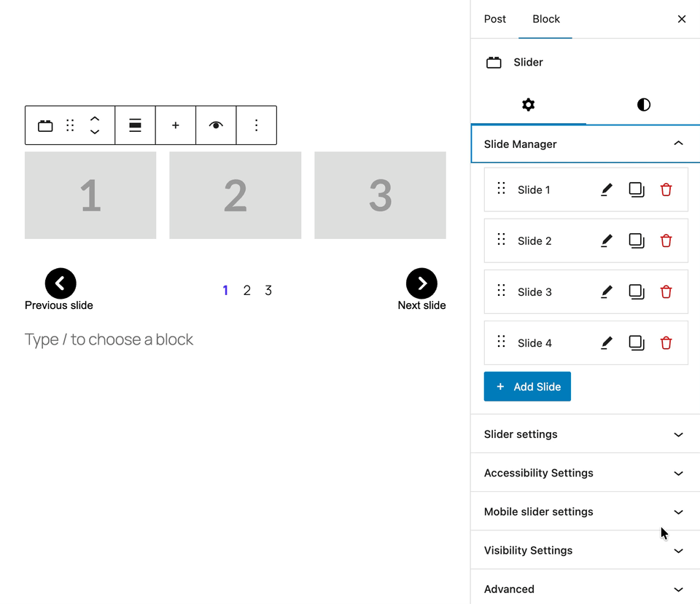Click the move up arrow in toolbar
This screenshot has height=604, width=700.
[x=95, y=119]
